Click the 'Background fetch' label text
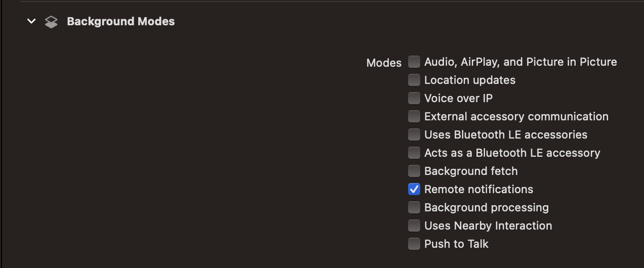This screenshot has height=268, width=644. coord(471,171)
